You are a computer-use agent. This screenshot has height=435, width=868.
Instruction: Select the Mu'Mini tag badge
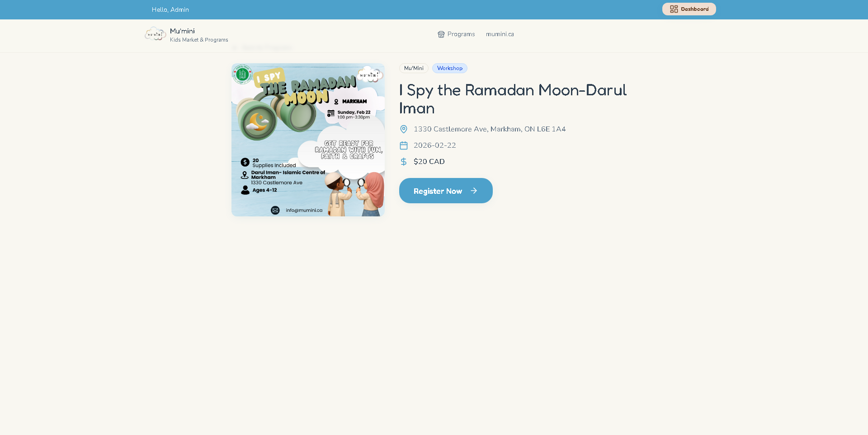(x=414, y=68)
